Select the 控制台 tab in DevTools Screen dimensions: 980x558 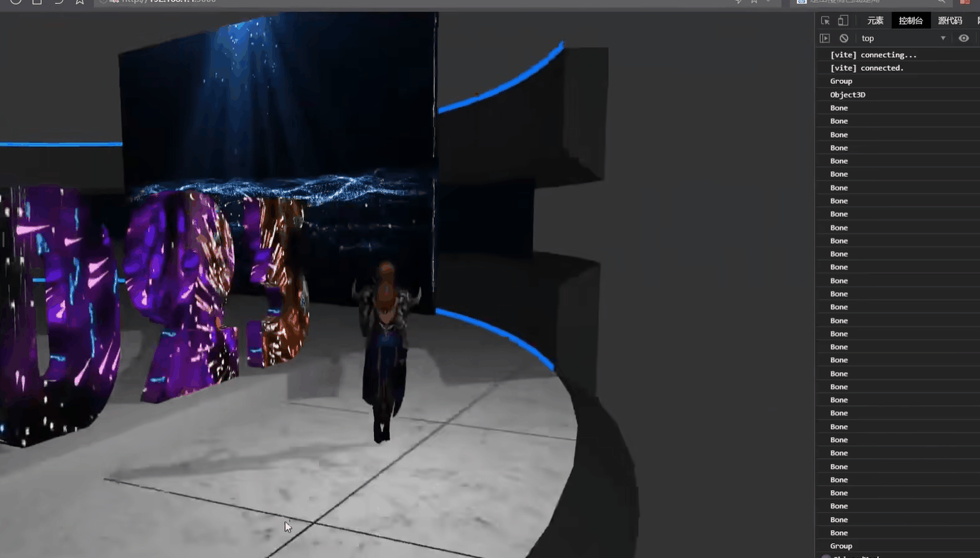coord(911,21)
